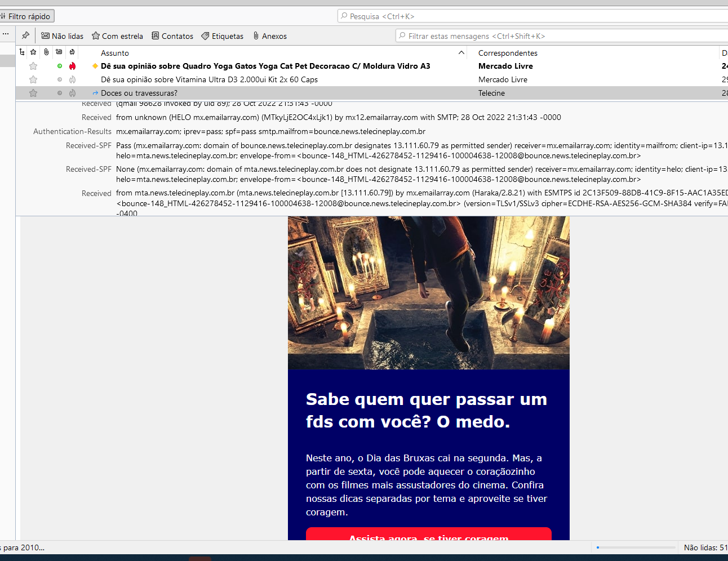Screen dimensions: 728x561
Task: Click the Não lidas: 51 status entry
Action: pos(705,547)
